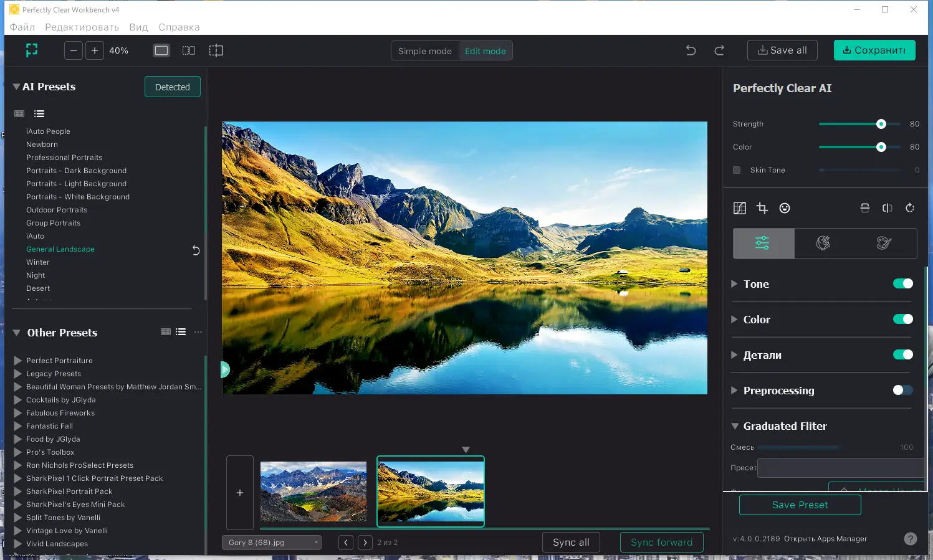Open the Справка menu
933x560 pixels.
(179, 27)
